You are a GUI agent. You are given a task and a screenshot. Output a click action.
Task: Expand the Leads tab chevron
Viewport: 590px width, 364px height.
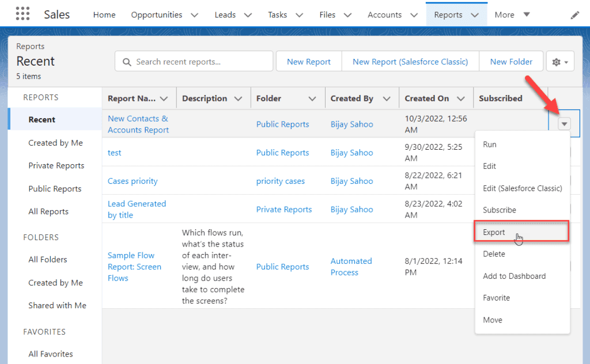pyautogui.click(x=248, y=15)
